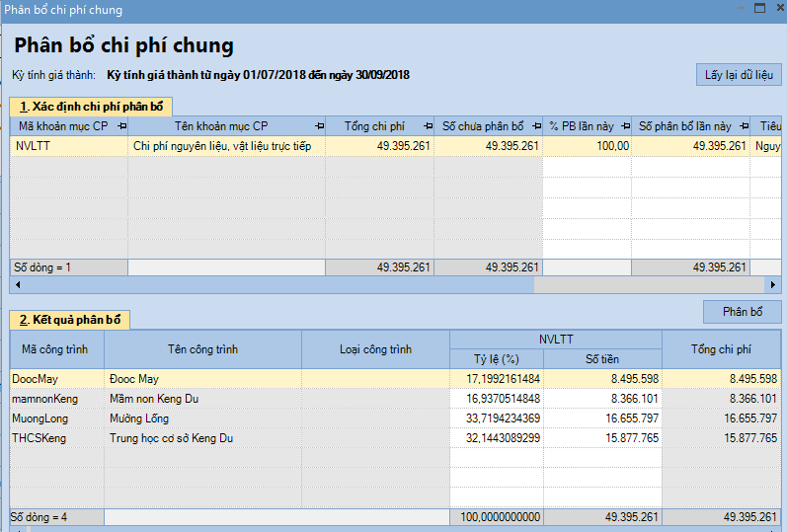Maximize the Phân bổ chi phí chung window

pos(760,8)
